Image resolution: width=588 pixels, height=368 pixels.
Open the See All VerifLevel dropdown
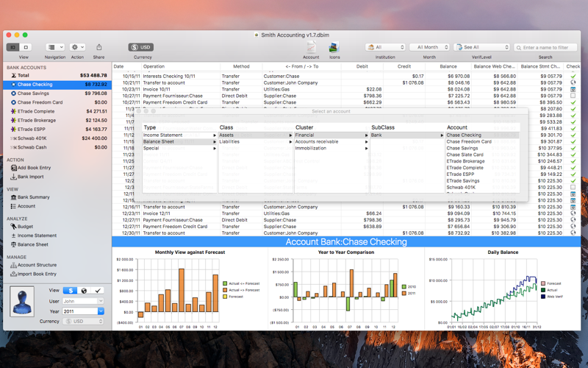click(481, 47)
